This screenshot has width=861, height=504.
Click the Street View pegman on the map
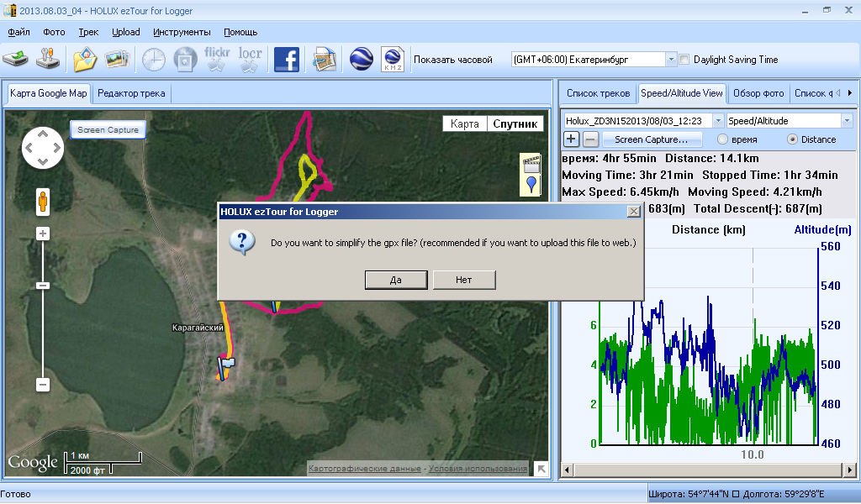click(x=42, y=202)
